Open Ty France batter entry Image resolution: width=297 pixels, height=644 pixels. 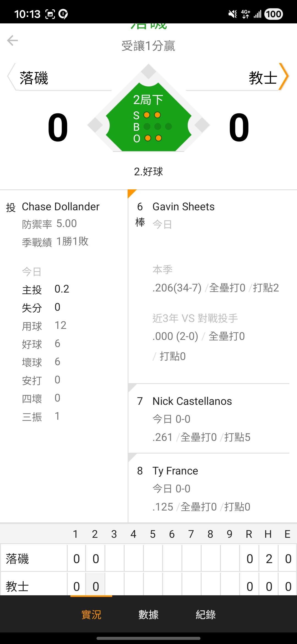coord(175,471)
